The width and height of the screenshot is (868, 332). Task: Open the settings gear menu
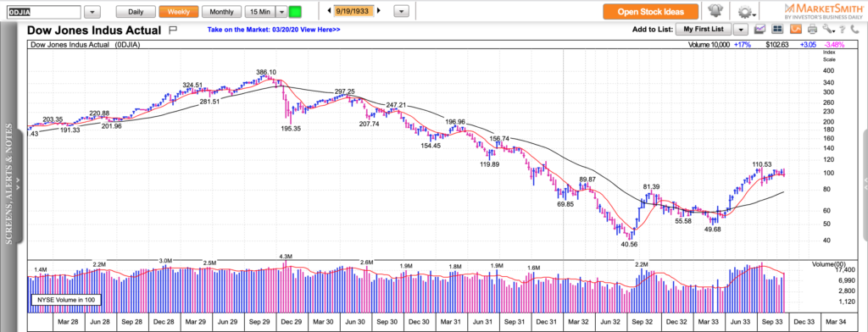pyautogui.click(x=748, y=12)
